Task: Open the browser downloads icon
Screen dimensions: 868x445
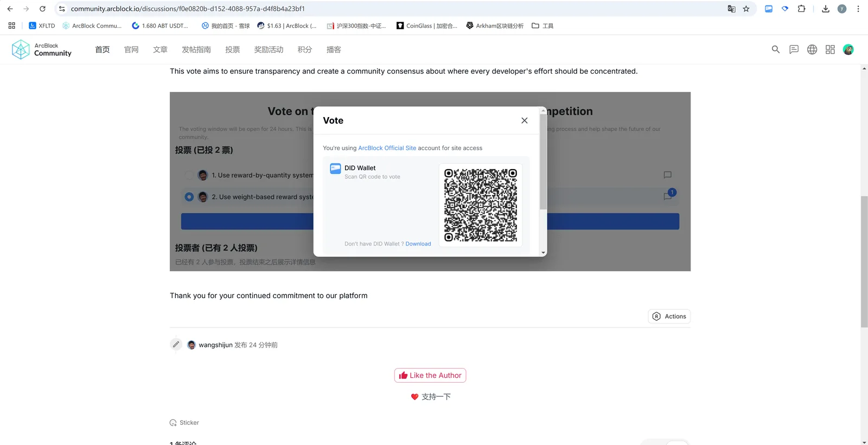Action: pyautogui.click(x=826, y=9)
